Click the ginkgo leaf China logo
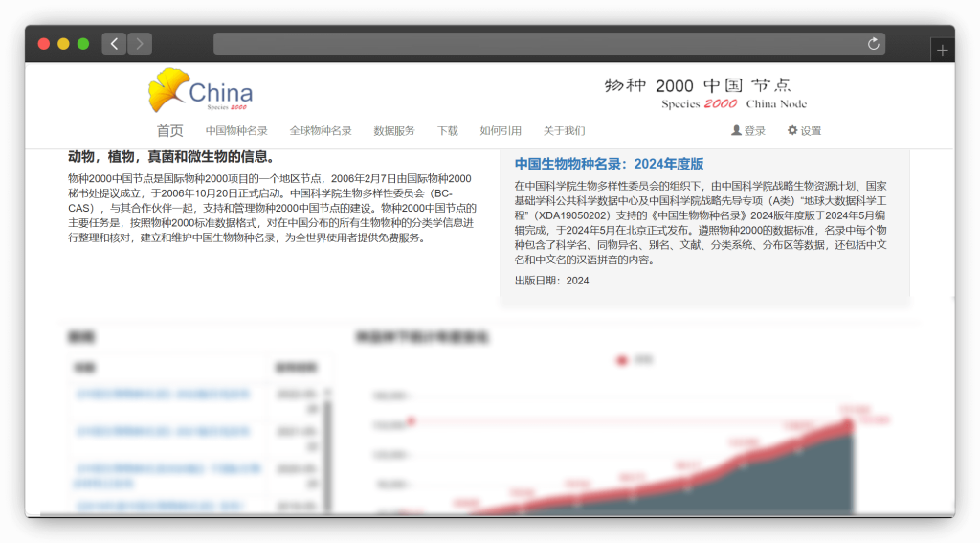The image size is (980, 543). point(201,90)
